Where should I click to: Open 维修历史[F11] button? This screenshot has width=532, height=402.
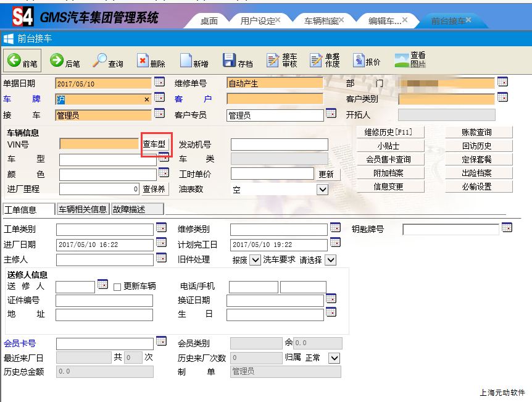[388, 132]
